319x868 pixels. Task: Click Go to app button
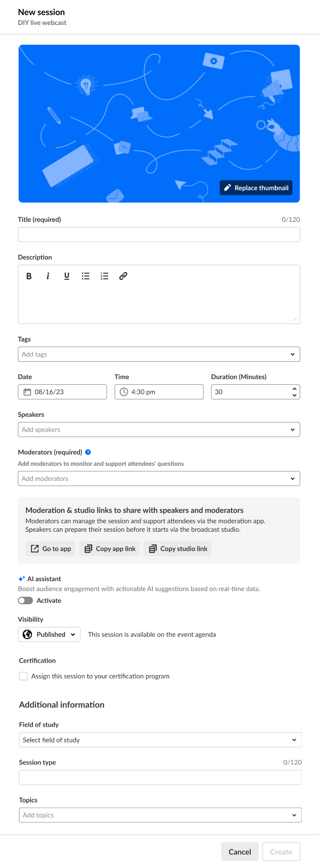click(51, 549)
